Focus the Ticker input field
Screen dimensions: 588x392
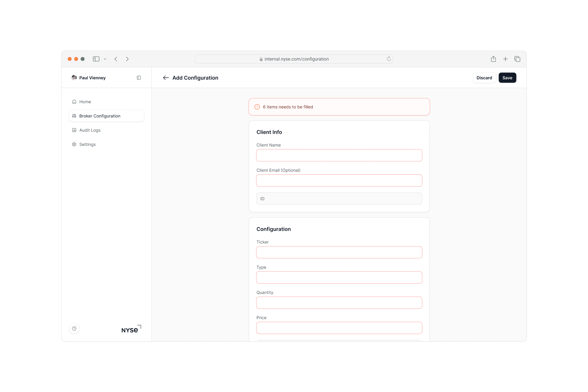pyautogui.click(x=339, y=252)
